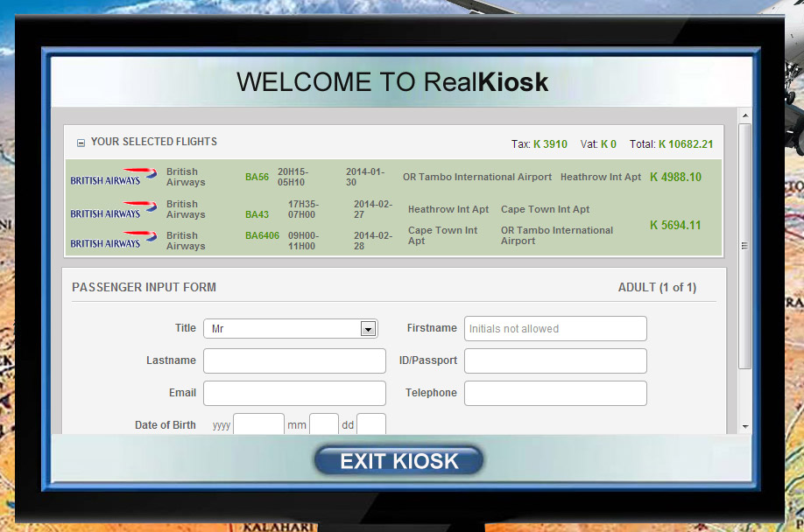Click the British Airways logo for flight BA43
This screenshot has height=532, width=804.
tap(114, 210)
